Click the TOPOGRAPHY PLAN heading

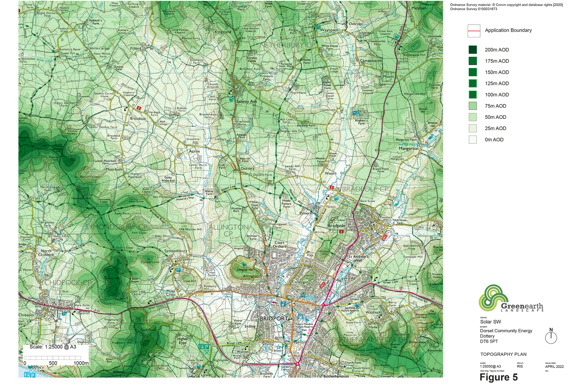(x=503, y=354)
